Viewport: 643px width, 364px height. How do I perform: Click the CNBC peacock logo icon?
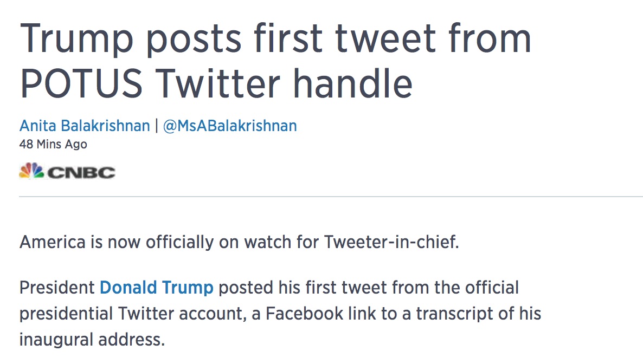click(31, 171)
